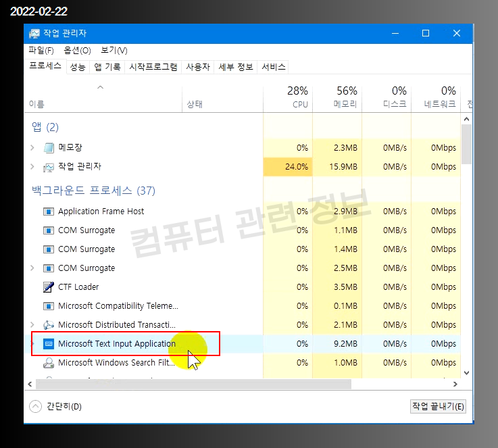498x448 pixels.
Task: Click the Microsoft Compatibility Telemetry icon
Action: (x=49, y=306)
